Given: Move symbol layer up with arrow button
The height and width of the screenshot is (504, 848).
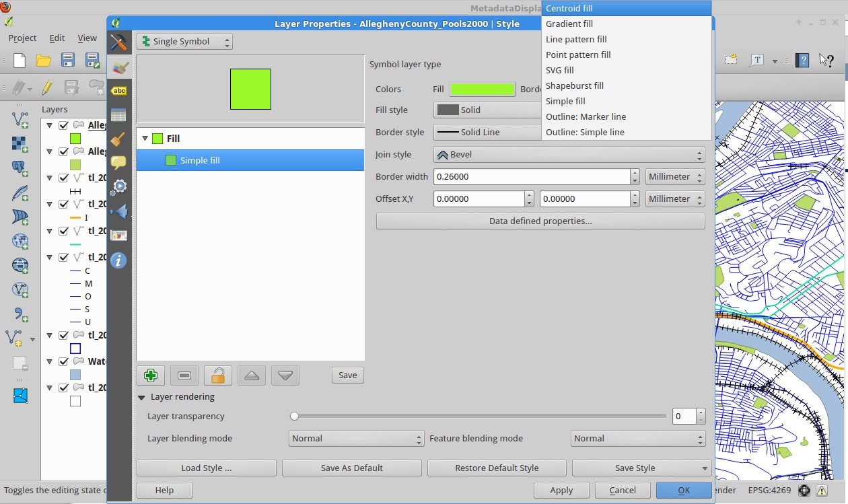Looking at the screenshot, I should 252,375.
